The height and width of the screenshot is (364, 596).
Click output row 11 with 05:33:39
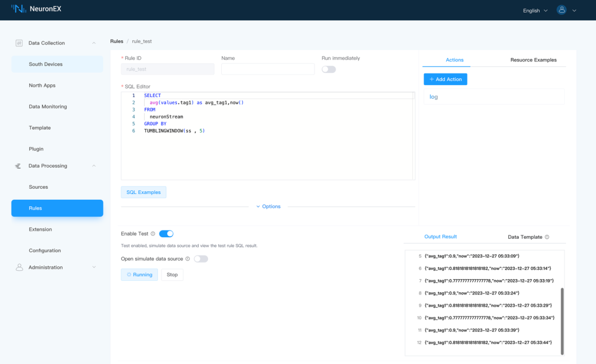[472, 330]
